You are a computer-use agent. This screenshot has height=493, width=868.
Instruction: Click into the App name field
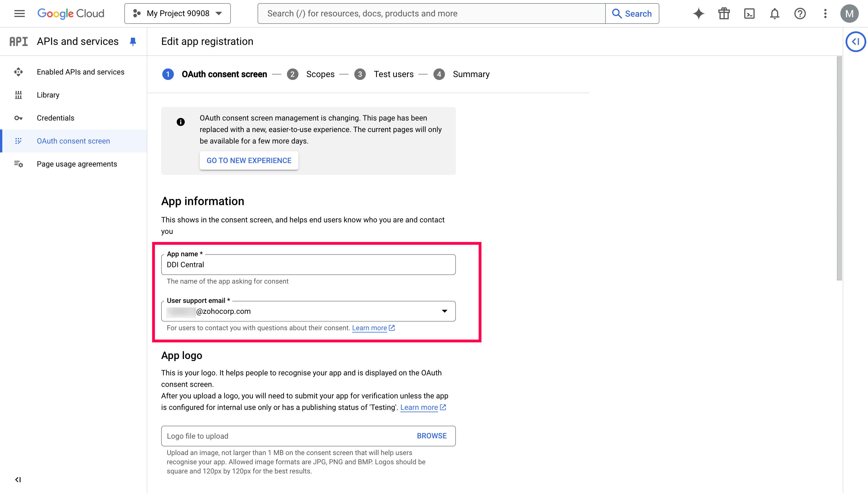coord(308,265)
